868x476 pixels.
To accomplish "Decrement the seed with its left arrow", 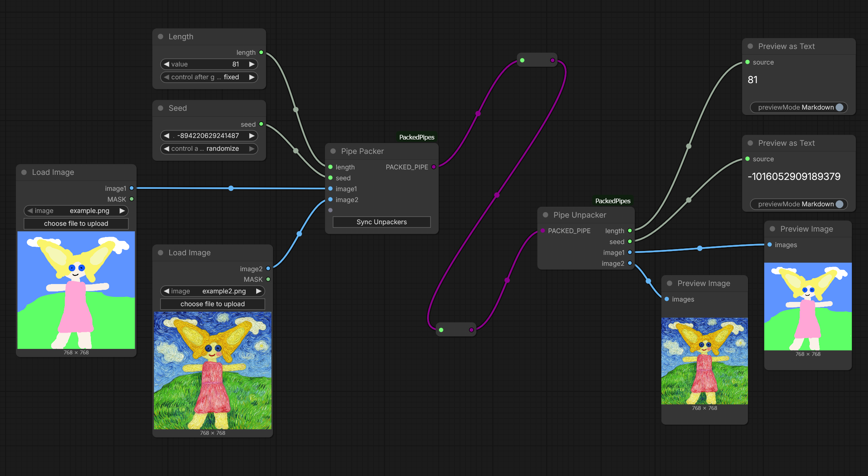I will click(x=167, y=136).
